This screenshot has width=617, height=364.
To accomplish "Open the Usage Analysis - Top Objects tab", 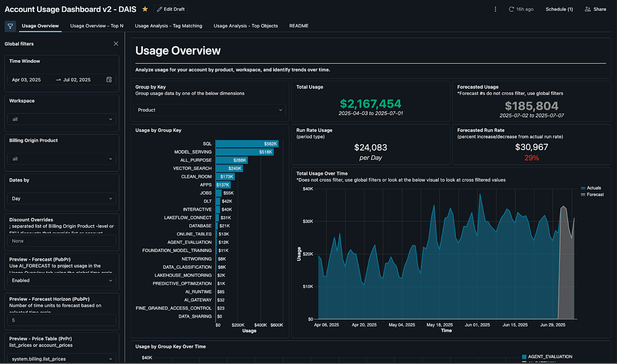I will (x=246, y=26).
